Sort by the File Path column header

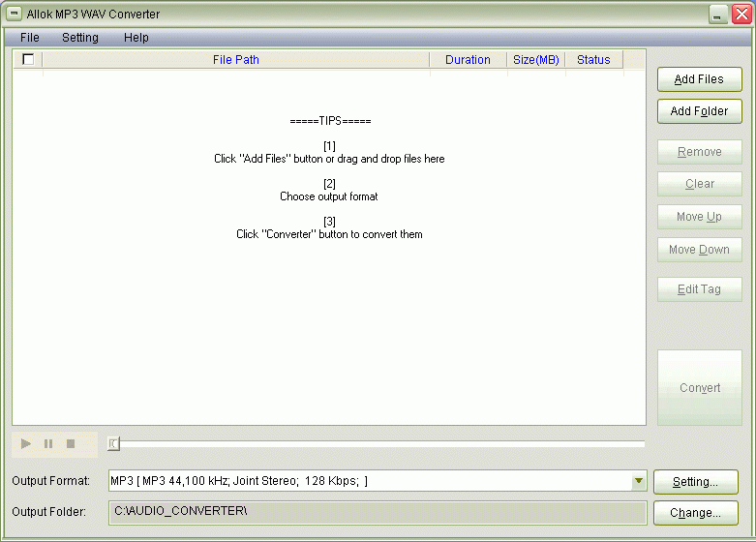pyautogui.click(x=236, y=60)
